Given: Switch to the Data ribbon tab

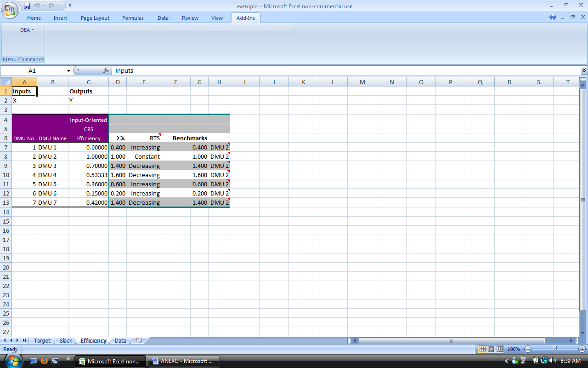Looking at the screenshot, I should (163, 18).
